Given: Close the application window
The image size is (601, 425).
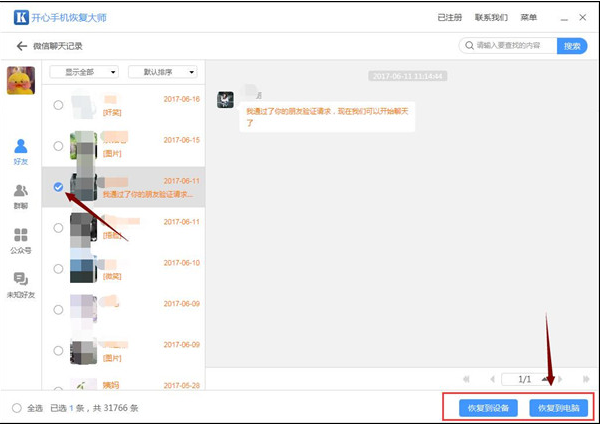Looking at the screenshot, I should pyautogui.click(x=583, y=17).
